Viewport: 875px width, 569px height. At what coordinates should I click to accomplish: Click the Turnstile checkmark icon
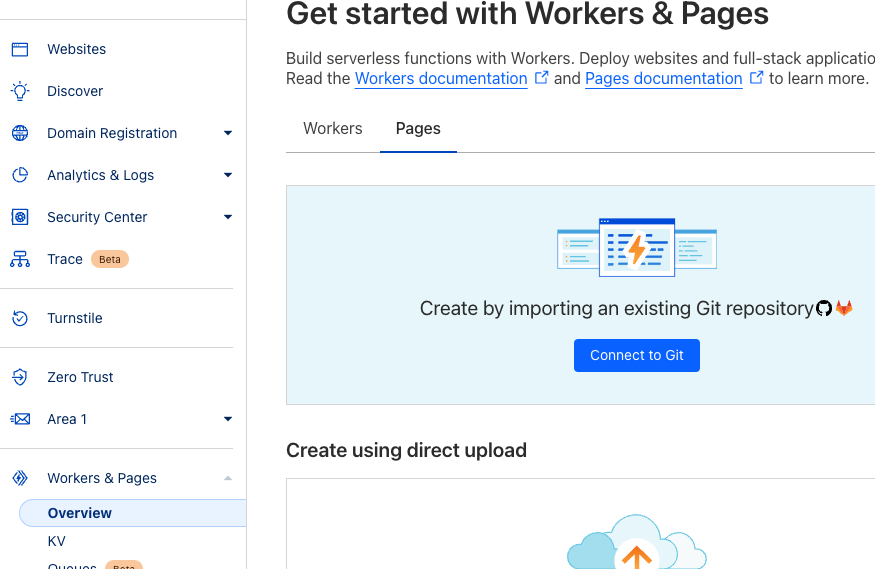coord(20,318)
